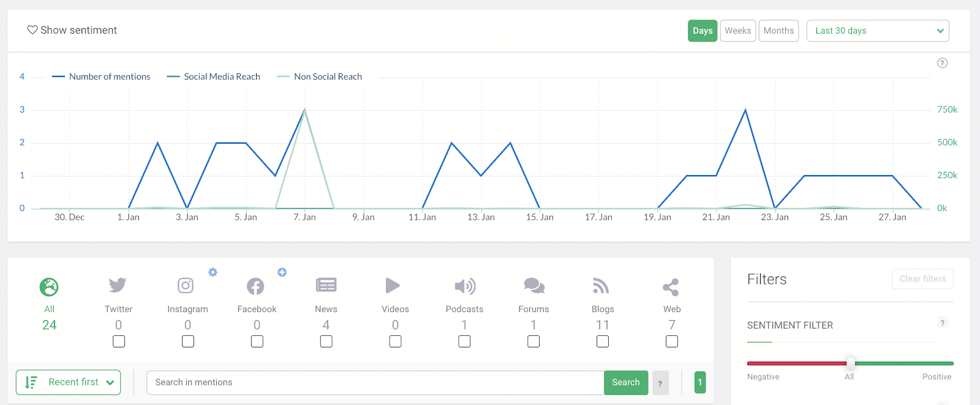Click the green Search button
Screen dimensions: 980x405
coord(626,382)
